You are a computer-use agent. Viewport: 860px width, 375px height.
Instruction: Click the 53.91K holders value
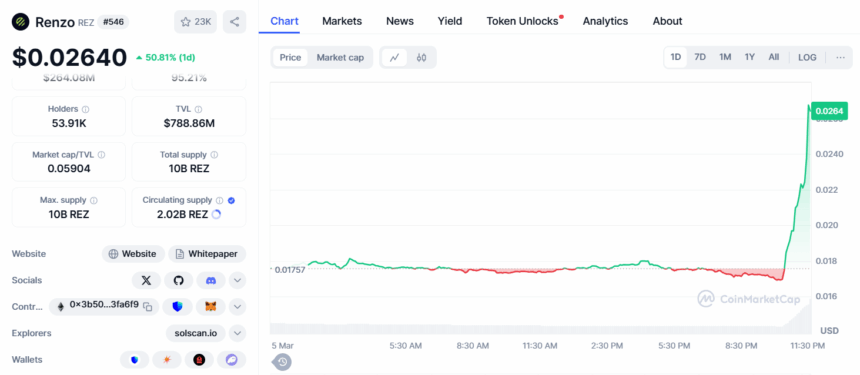pyautogui.click(x=69, y=123)
